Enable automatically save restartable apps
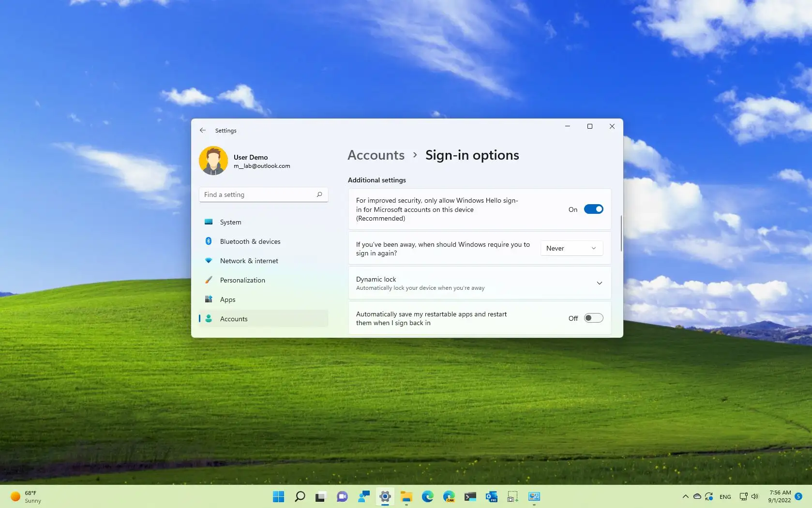This screenshot has height=508, width=812. click(x=594, y=318)
